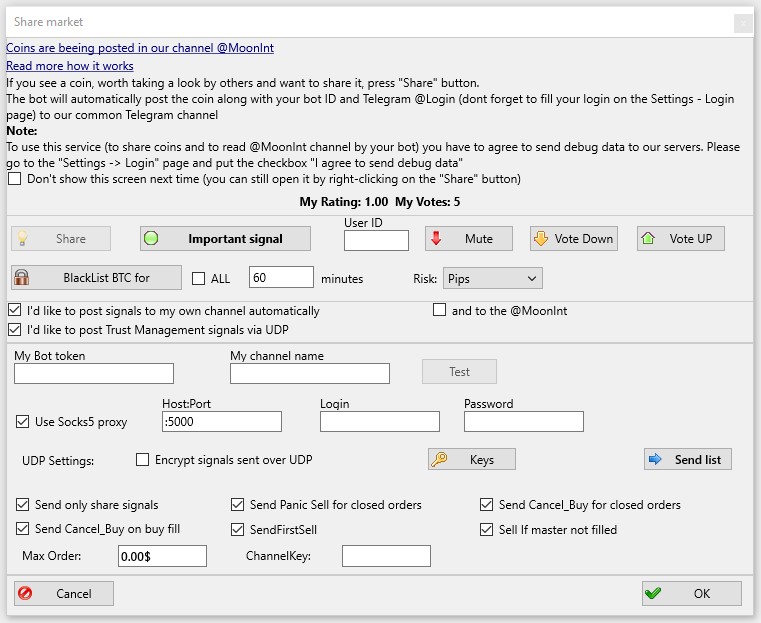Toggle the ALL checkbox beside BlackList
This screenshot has width=761, height=623.
click(x=198, y=279)
